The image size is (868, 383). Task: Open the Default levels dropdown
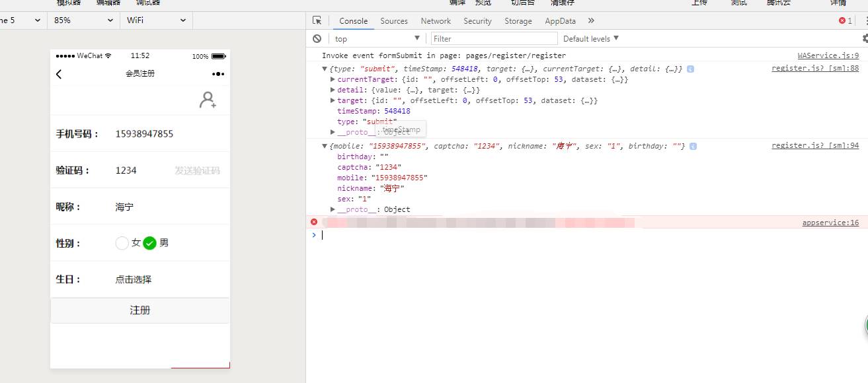591,39
